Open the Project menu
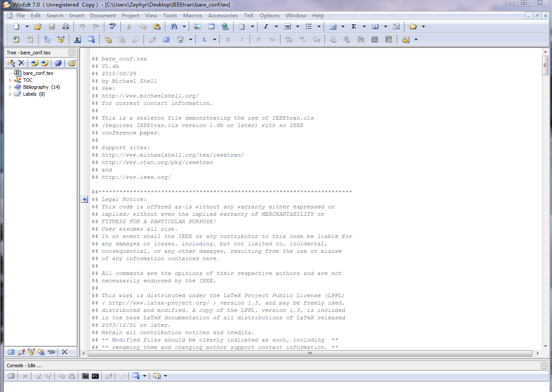The image size is (552, 392). 130,16
